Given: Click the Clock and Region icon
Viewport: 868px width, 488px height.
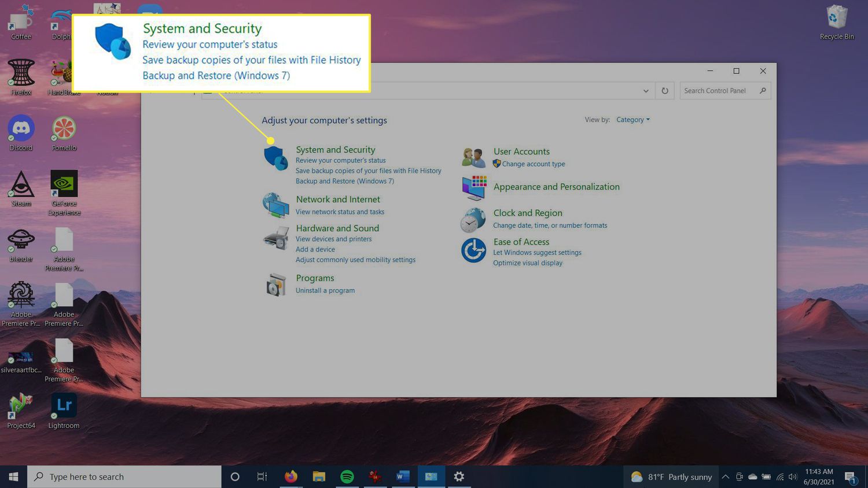Looking at the screenshot, I should [x=473, y=220].
